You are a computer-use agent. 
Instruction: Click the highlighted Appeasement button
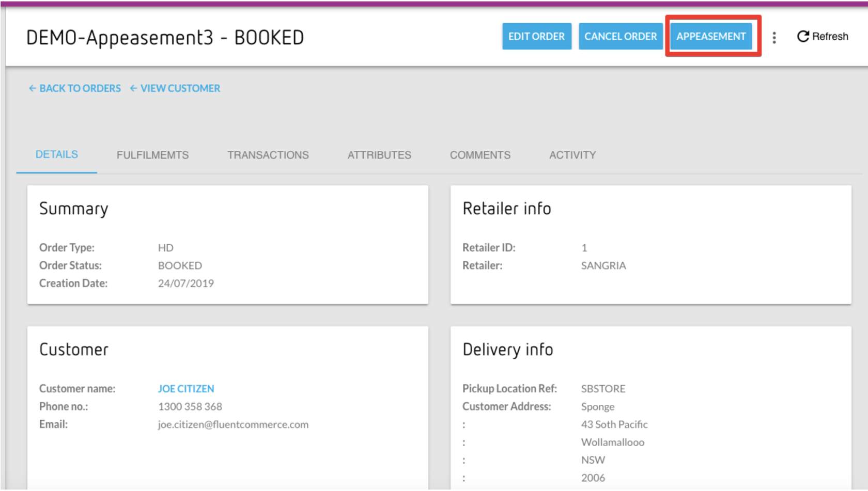[711, 36]
